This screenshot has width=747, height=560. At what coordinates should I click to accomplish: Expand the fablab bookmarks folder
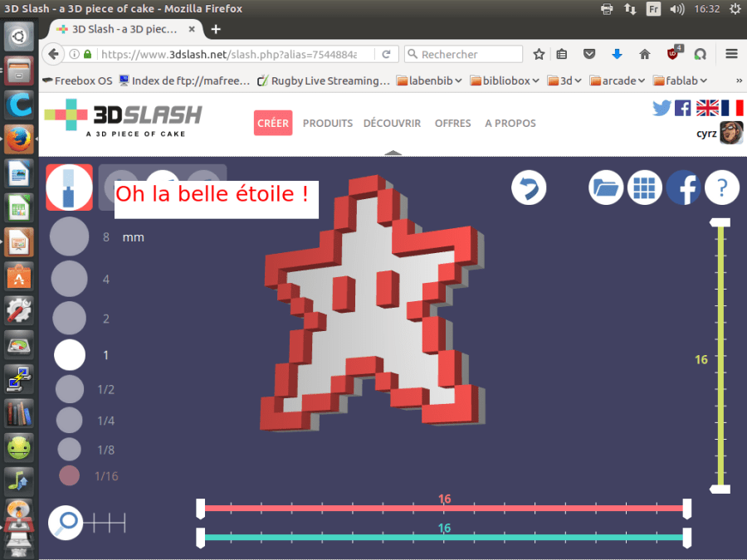coord(681,80)
